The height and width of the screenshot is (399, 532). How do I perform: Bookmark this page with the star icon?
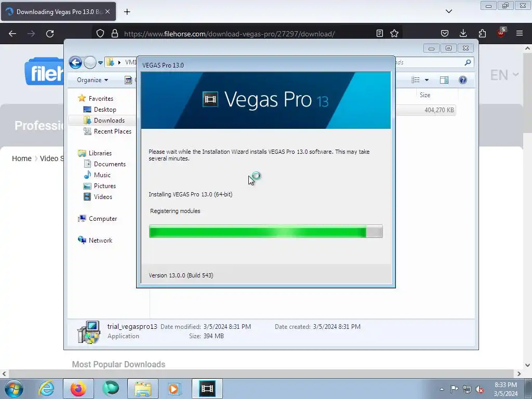tap(394, 33)
